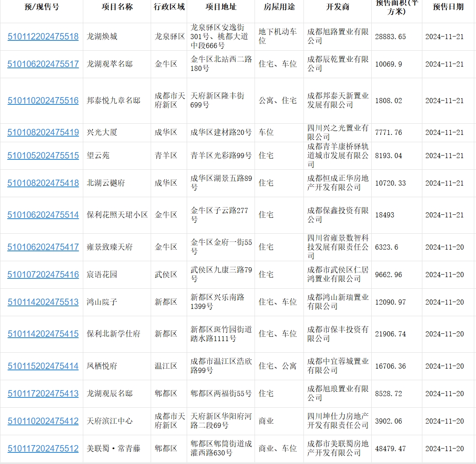Click usage cell 地下机动车位
Image resolution: width=476 pixels, height=464 pixels.
click(277, 36)
